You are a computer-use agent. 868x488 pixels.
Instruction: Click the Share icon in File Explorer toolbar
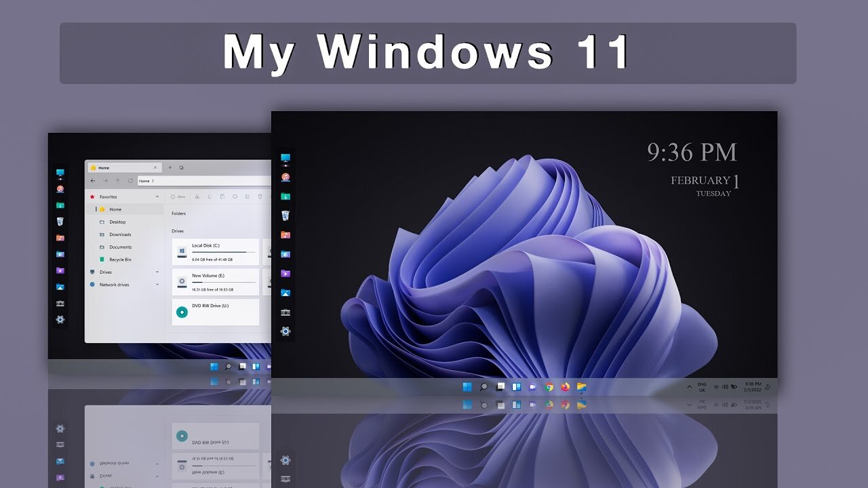click(247, 197)
